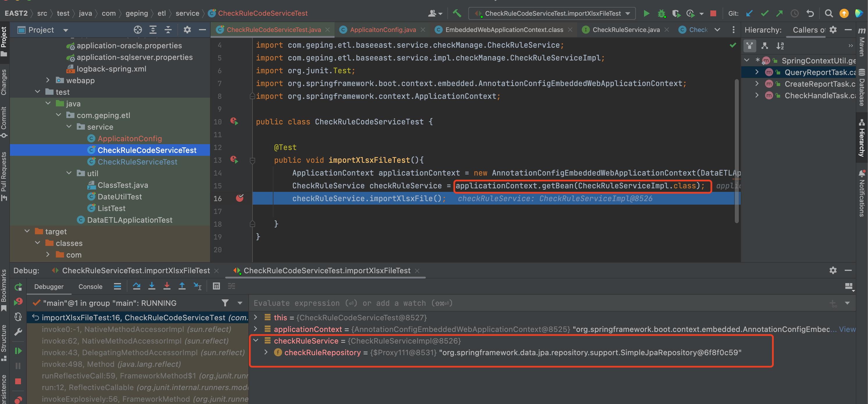Image resolution: width=868 pixels, height=404 pixels.
Task: Click Rerun debug session icon
Action: click(x=18, y=287)
